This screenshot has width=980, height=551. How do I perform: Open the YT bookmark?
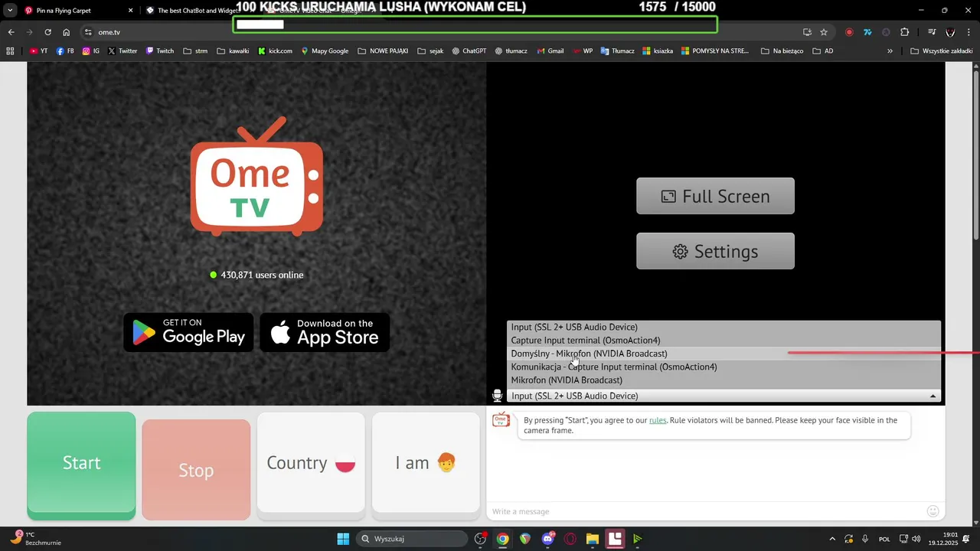tap(39, 51)
